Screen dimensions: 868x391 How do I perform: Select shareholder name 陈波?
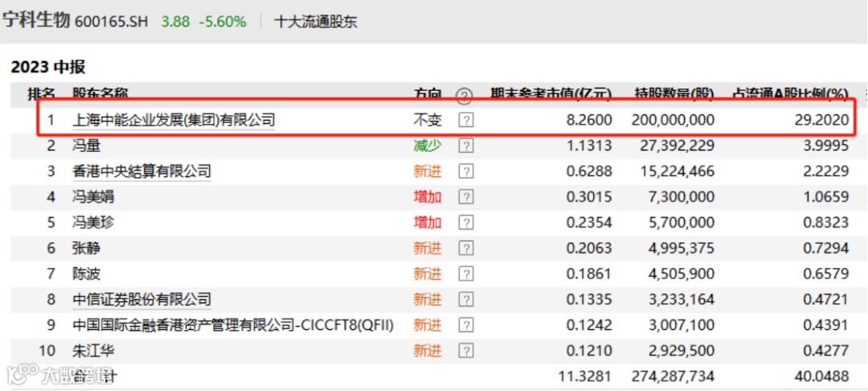[86, 274]
